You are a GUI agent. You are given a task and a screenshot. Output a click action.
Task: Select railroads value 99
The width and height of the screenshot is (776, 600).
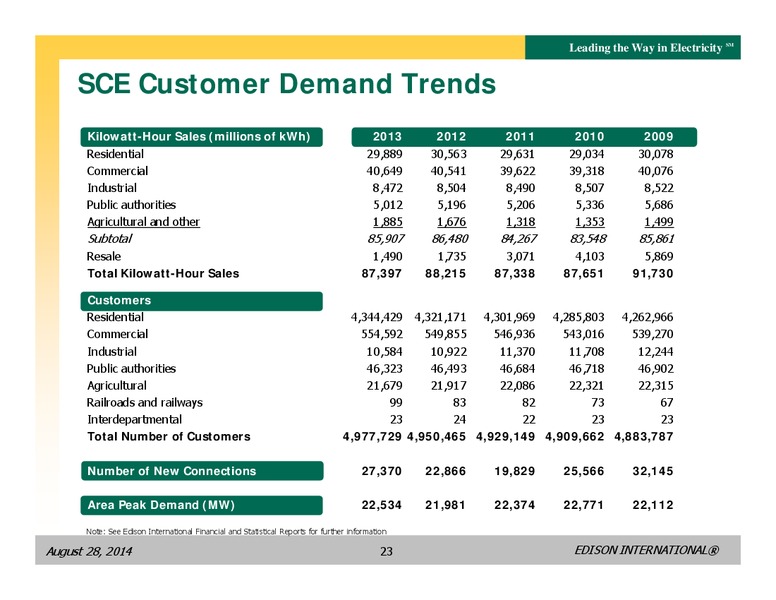[396, 402]
